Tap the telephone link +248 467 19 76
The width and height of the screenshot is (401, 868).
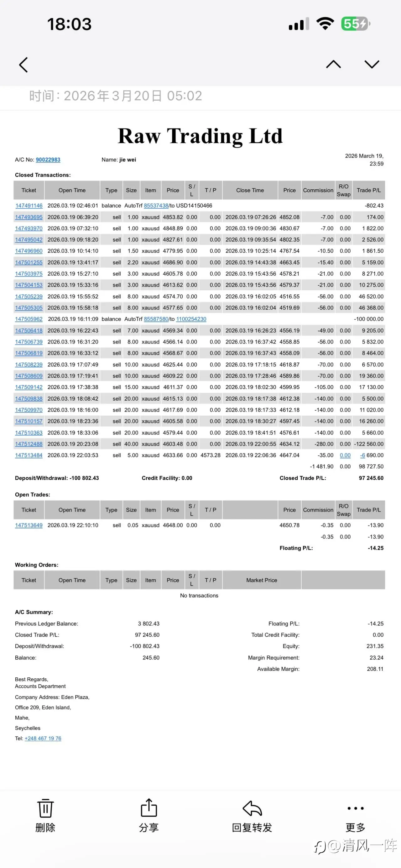click(x=43, y=738)
